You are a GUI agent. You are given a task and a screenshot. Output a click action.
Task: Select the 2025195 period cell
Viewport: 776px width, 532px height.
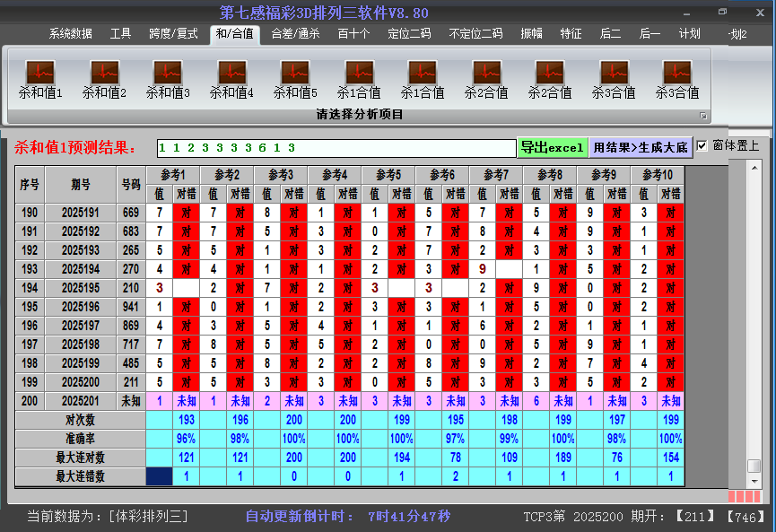click(81, 288)
